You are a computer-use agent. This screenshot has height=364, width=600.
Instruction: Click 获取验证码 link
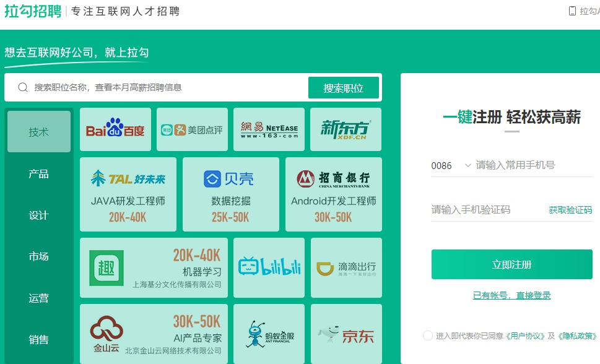(x=570, y=210)
